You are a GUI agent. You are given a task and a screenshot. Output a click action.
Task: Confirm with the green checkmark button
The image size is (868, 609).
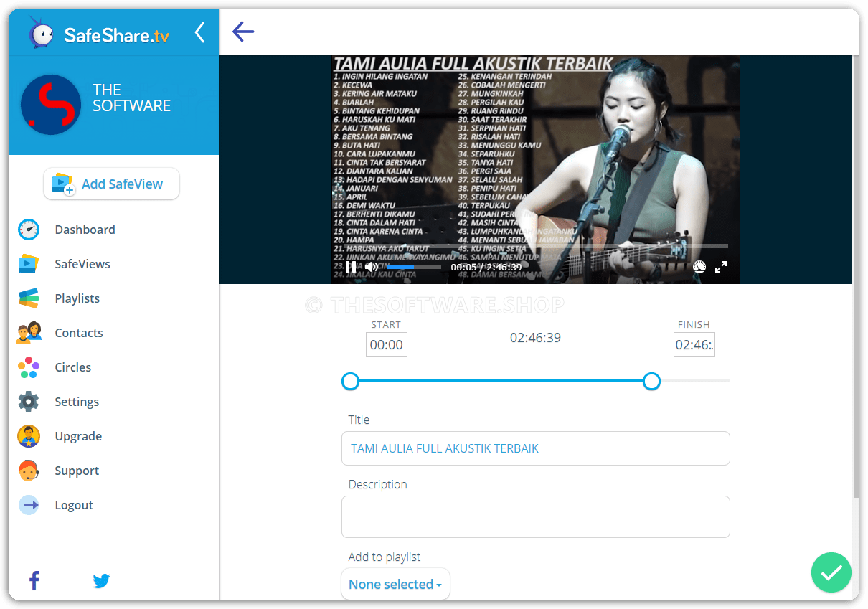click(x=831, y=572)
